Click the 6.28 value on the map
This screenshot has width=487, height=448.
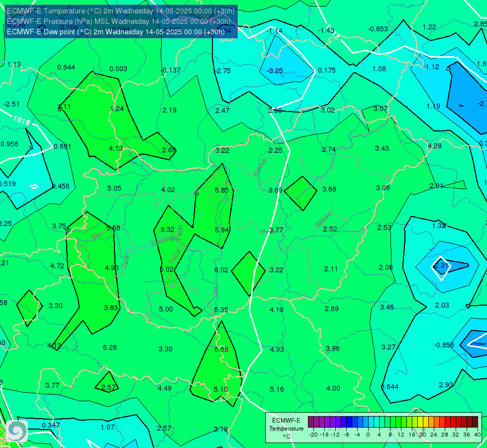tap(110, 347)
